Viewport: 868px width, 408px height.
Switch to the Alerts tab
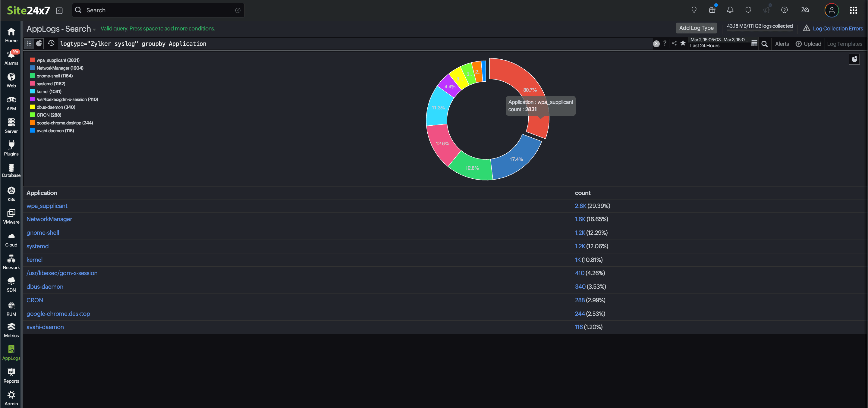point(782,44)
